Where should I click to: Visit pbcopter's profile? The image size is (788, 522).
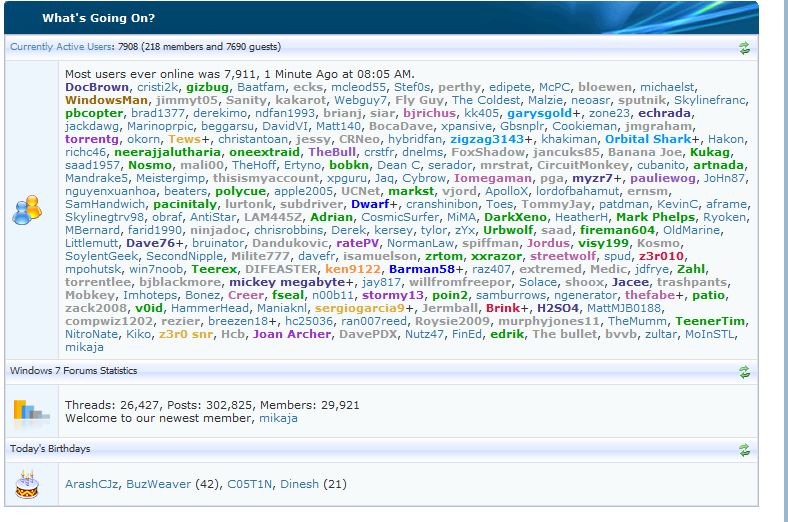coord(93,113)
